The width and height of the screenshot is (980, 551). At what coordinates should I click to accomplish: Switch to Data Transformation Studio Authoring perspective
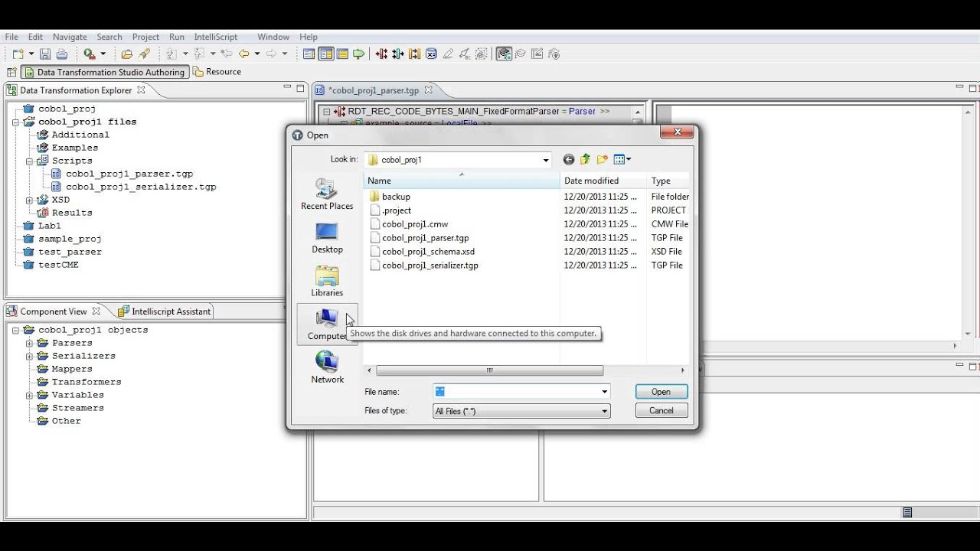(104, 72)
